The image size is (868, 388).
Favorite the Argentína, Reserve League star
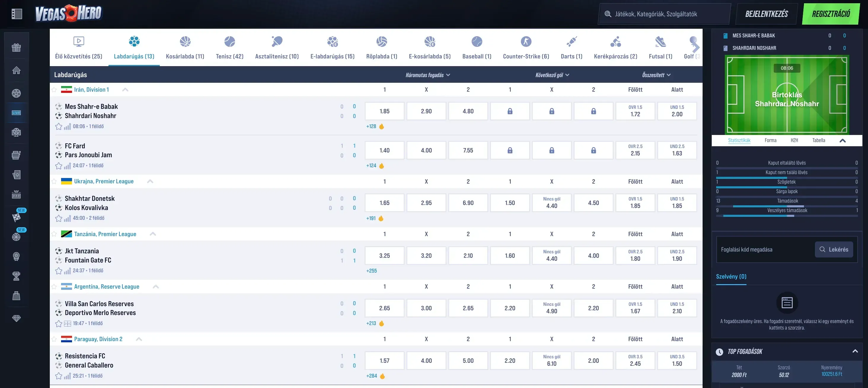[x=54, y=287]
